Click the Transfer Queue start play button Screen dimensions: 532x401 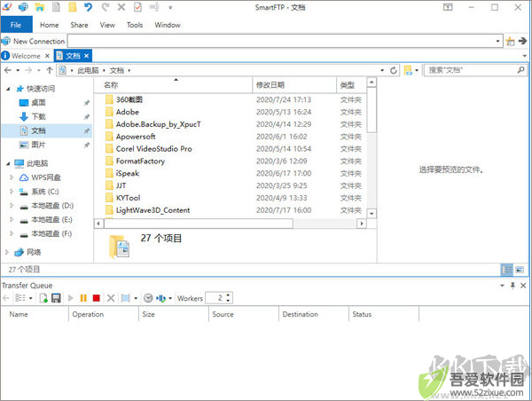coord(71,298)
